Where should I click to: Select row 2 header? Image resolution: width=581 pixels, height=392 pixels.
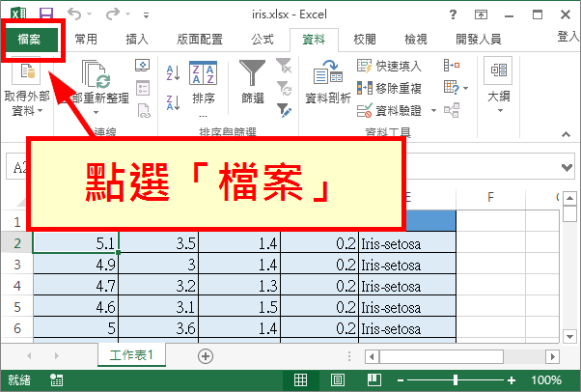(x=17, y=243)
